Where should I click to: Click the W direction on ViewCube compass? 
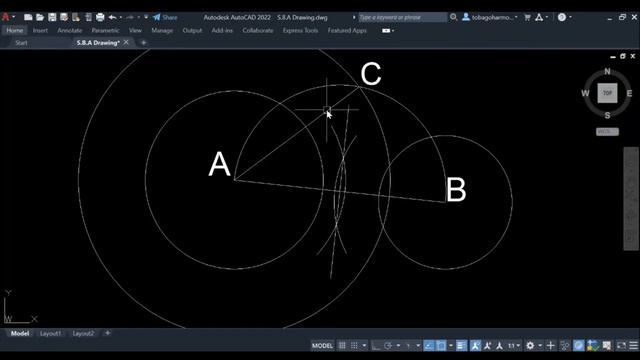click(x=585, y=93)
